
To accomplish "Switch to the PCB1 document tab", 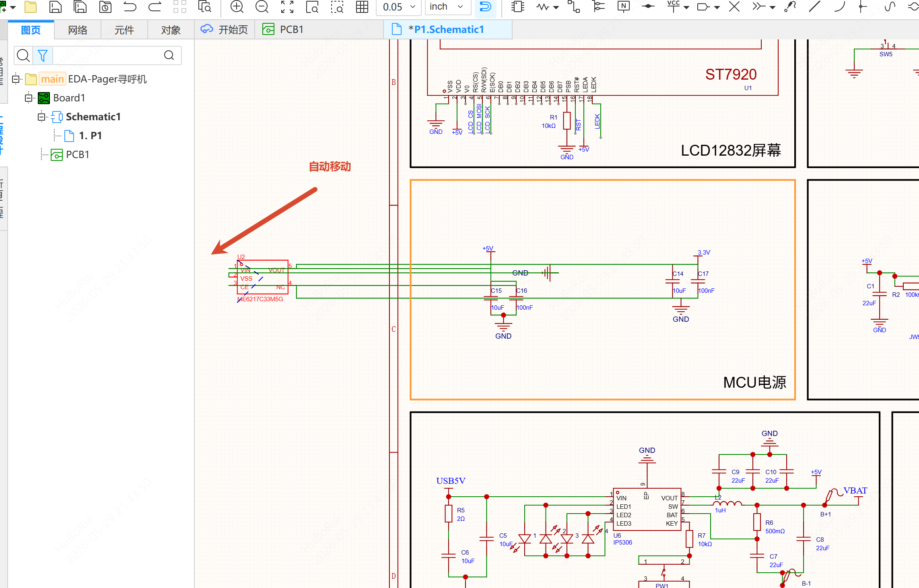I will pos(284,30).
